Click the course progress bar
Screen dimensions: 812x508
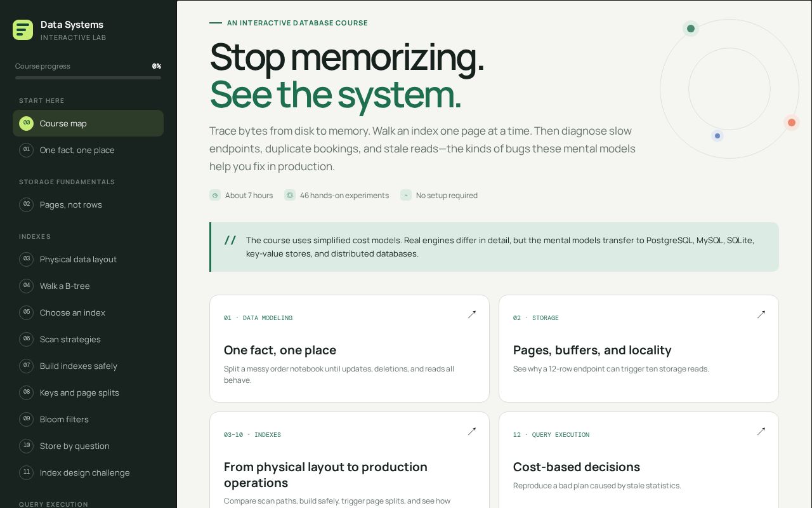click(x=88, y=78)
